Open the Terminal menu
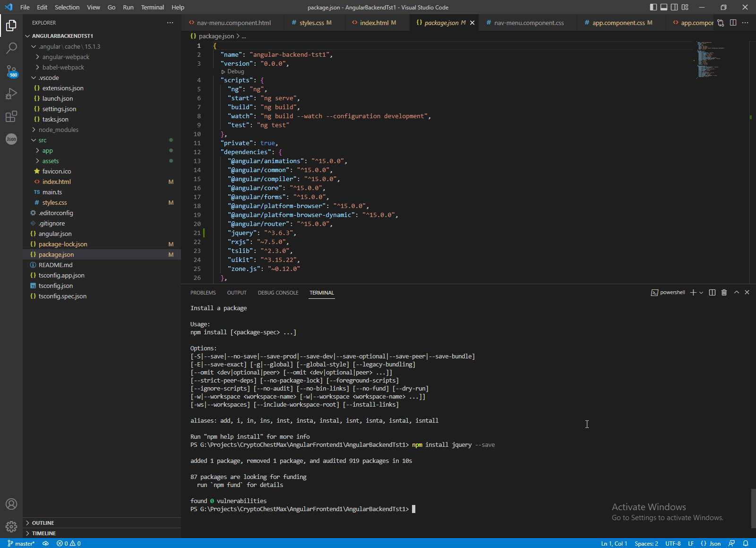756x548 pixels. [x=152, y=7]
